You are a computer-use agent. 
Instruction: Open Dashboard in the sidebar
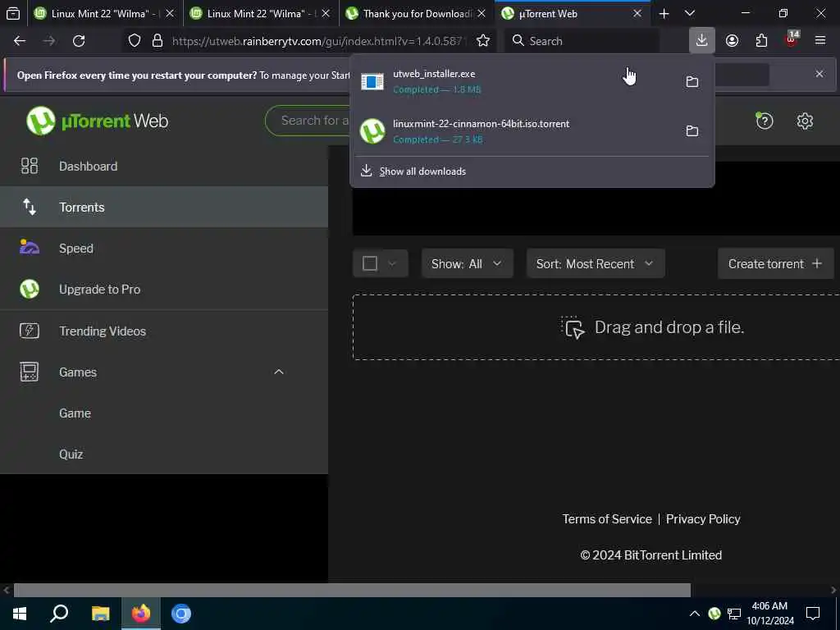coord(164,166)
